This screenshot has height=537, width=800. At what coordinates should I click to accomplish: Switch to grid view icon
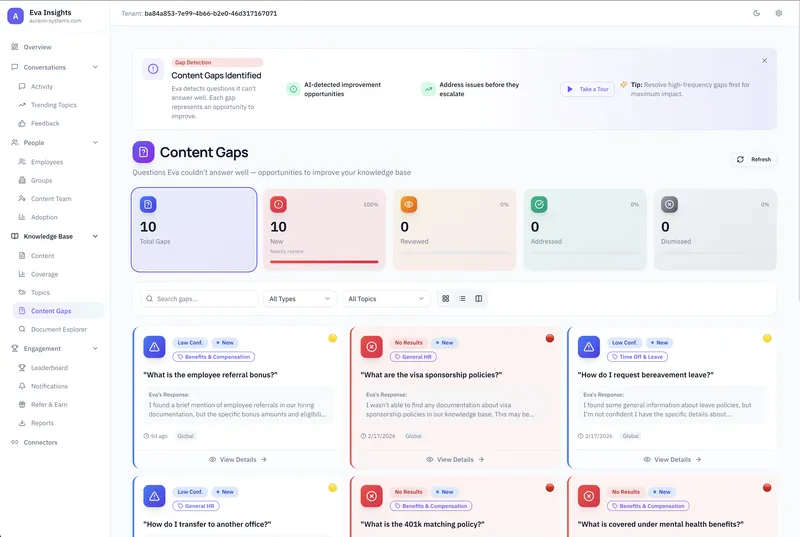(x=445, y=299)
